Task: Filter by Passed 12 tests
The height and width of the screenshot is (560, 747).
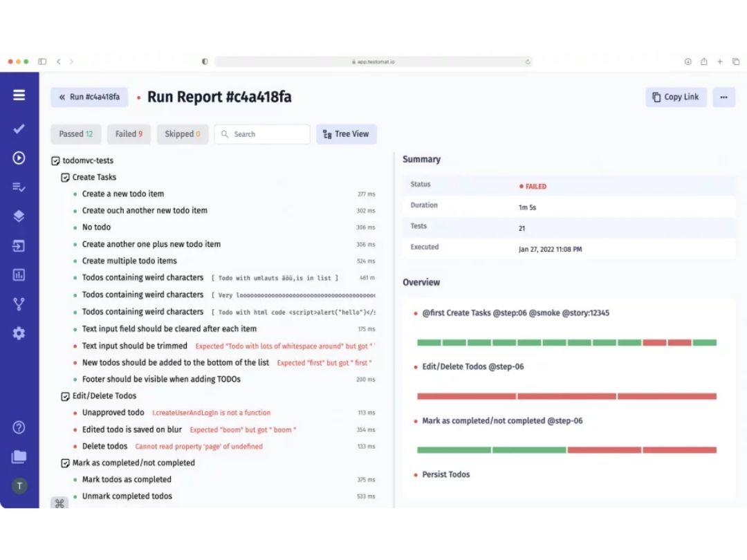Action: click(x=76, y=134)
